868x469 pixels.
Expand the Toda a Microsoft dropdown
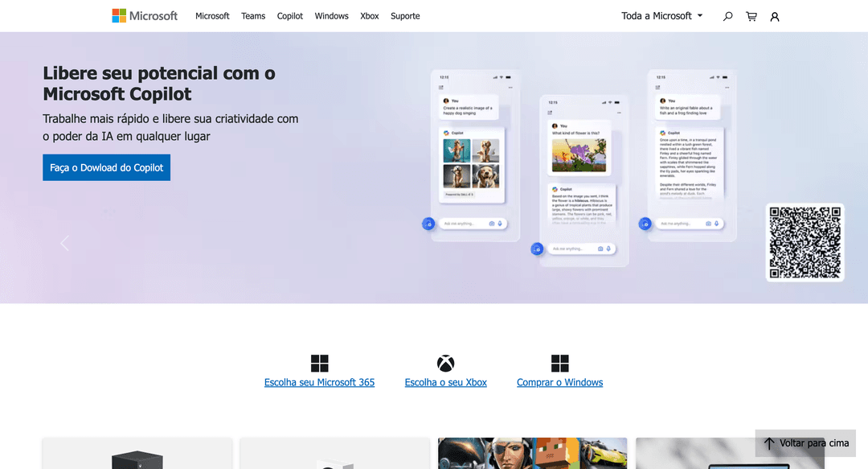(x=662, y=16)
